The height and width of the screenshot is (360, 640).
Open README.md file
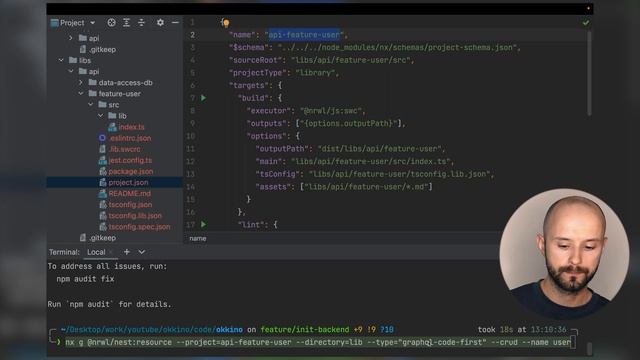[129, 193]
